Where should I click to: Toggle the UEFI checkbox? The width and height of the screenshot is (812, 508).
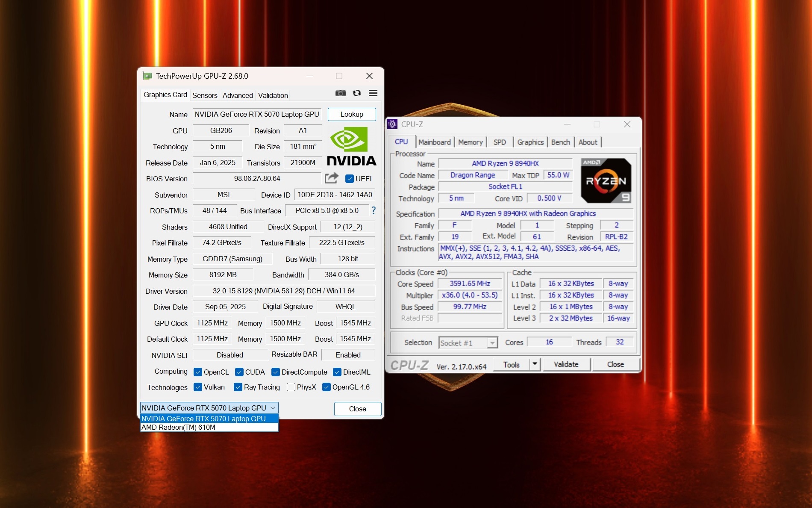350,179
